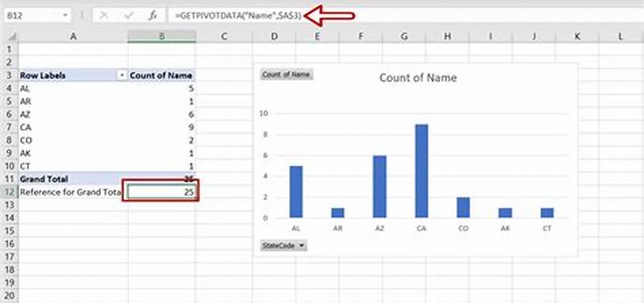The height and width of the screenshot is (303, 644).
Task: Select the count value 6 for AZ
Action: point(162,114)
